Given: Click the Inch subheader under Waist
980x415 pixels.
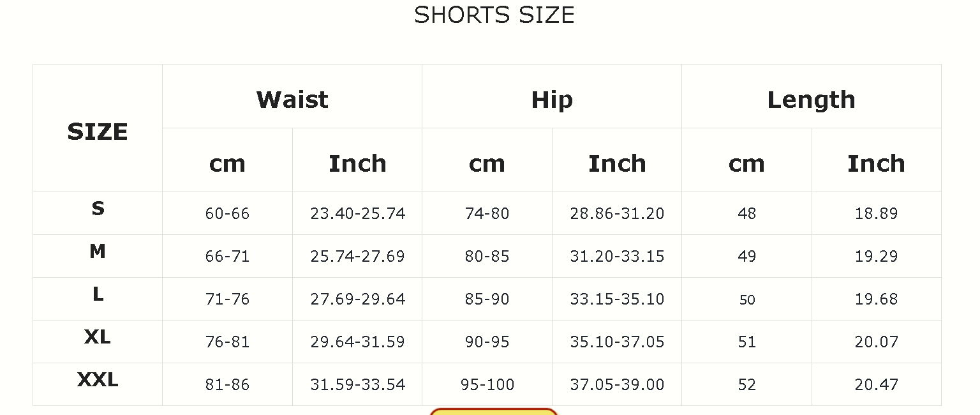Looking at the screenshot, I should point(357,163).
